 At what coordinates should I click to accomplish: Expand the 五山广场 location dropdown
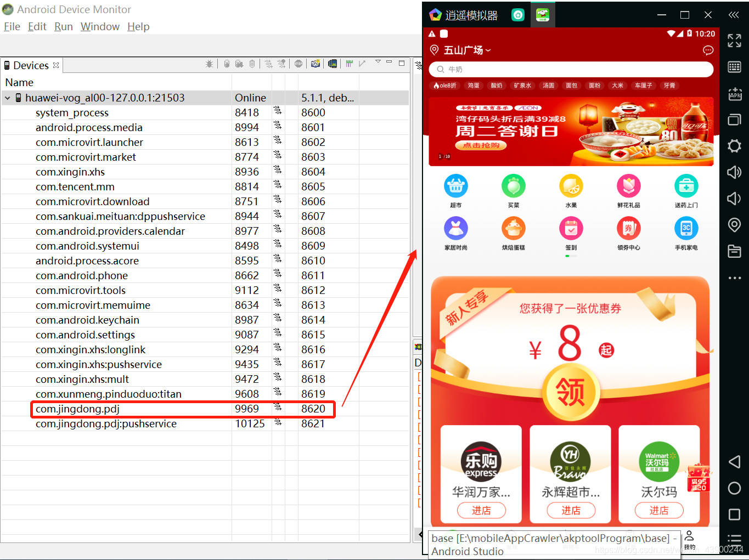pos(467,50)
